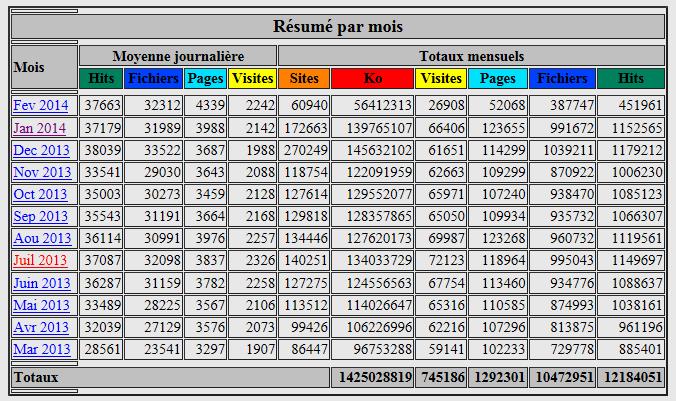Click daily hits cell 36114 for Aou 2013

[x=101, y=238]
